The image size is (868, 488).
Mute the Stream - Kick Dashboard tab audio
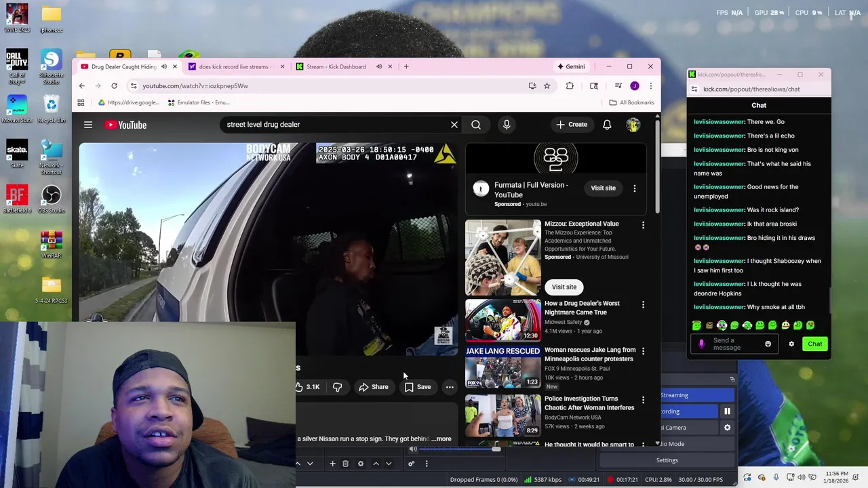coord(379,66)
